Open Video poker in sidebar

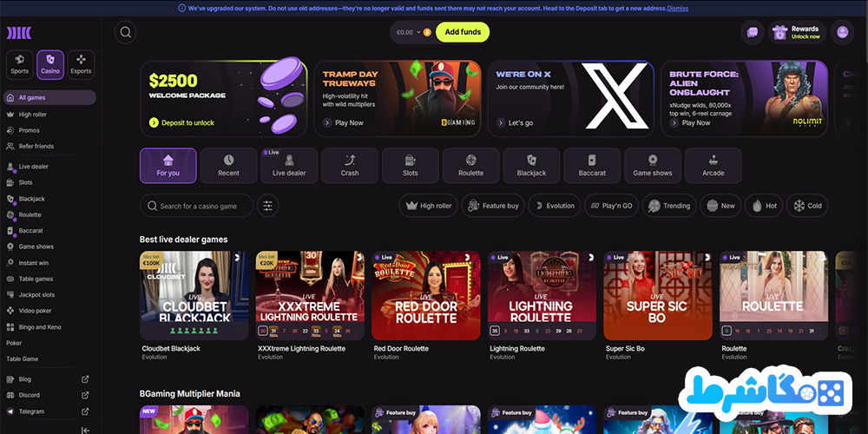tap(49, 311)
